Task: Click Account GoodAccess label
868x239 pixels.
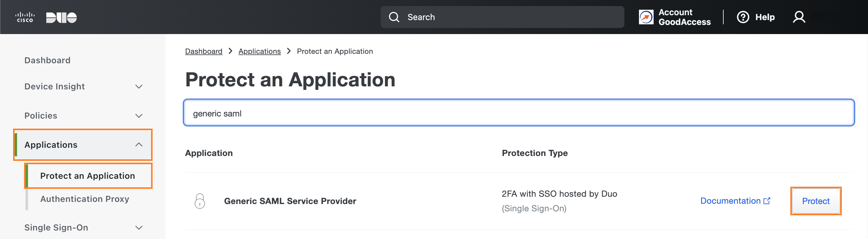Action: (684, 17)
